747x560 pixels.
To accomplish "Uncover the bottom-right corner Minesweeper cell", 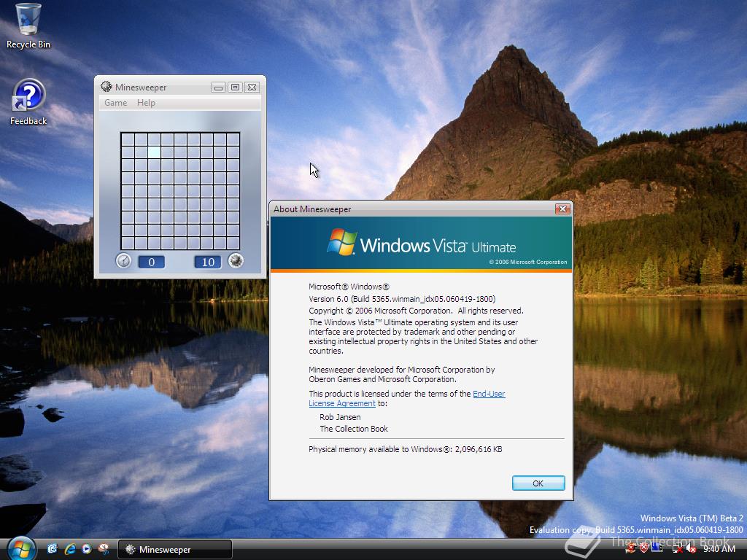I will point(233,243).
